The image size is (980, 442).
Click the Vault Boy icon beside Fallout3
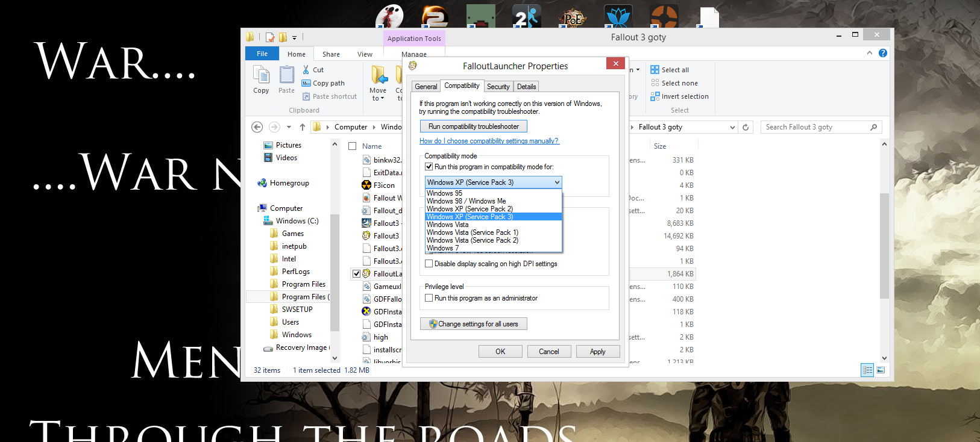pyautogui.click(x=366, y=236)
